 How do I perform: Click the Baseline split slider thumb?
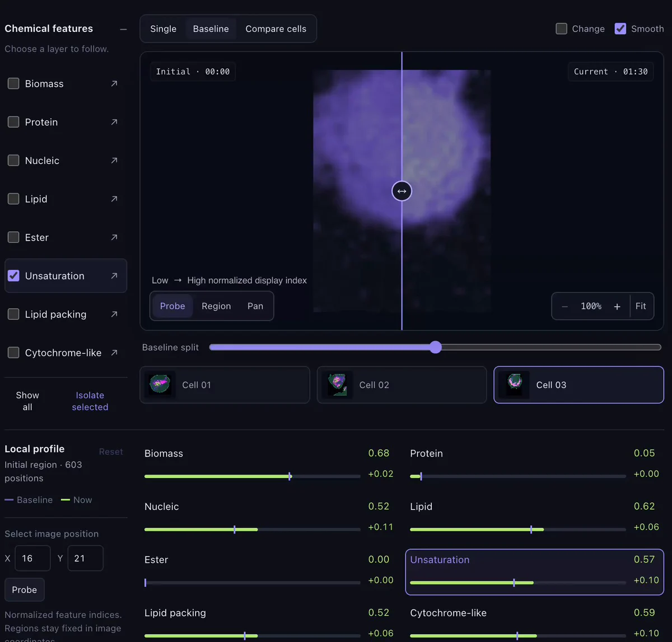coord(436,348)
